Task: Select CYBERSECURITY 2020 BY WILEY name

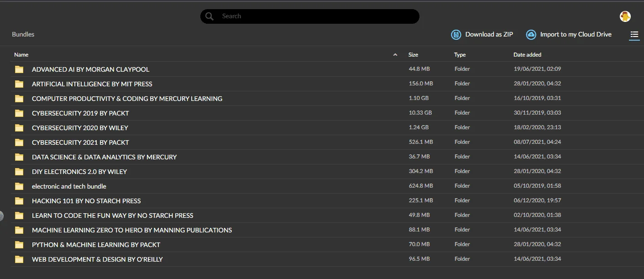Action: click(80, 128)
